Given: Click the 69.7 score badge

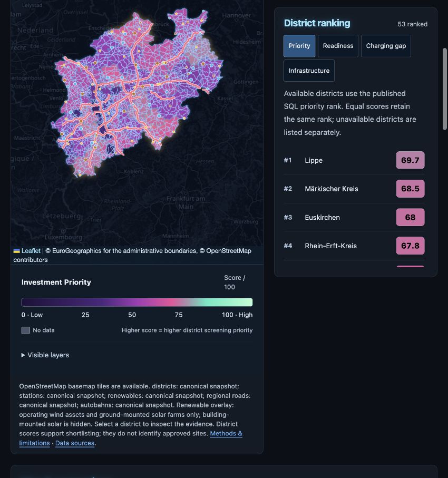Looking at the screenshot, I should point(410,160).
